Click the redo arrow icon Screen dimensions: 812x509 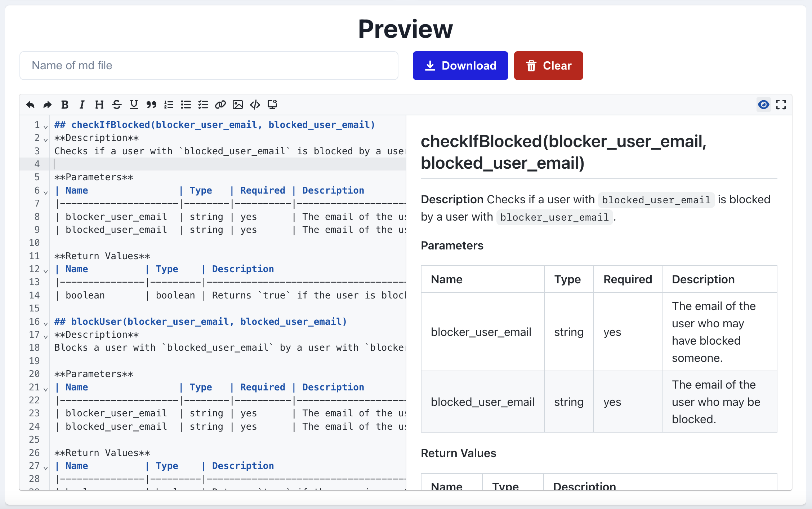click(47, 105)
